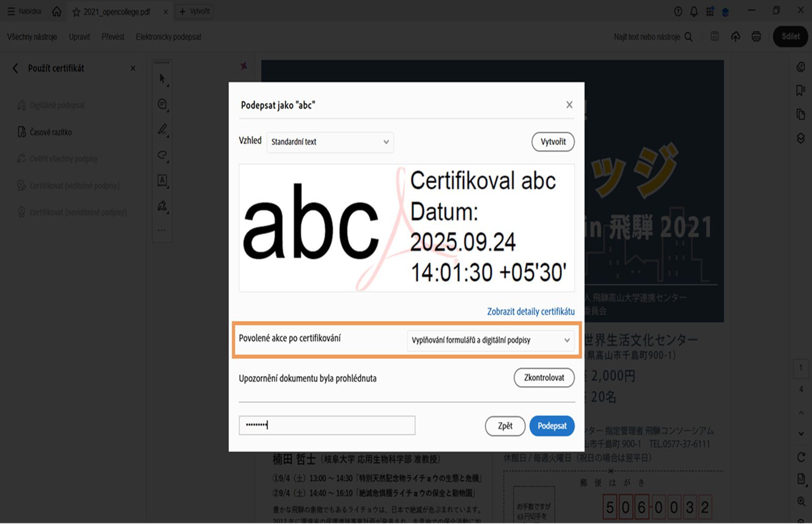Viewport: 812px width, 524px height.
Task: Unpin the quick tools toolbar
Action: 244,66
